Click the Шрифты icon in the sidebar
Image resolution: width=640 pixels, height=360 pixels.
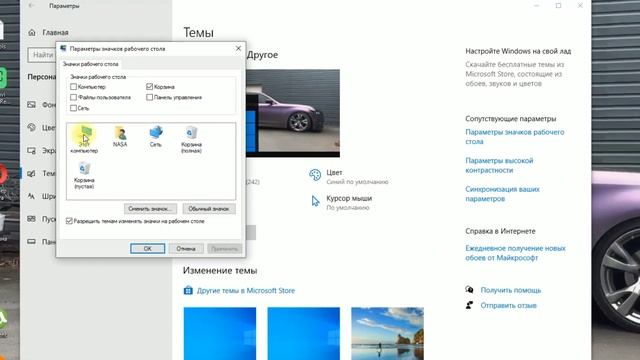[32, 196]
